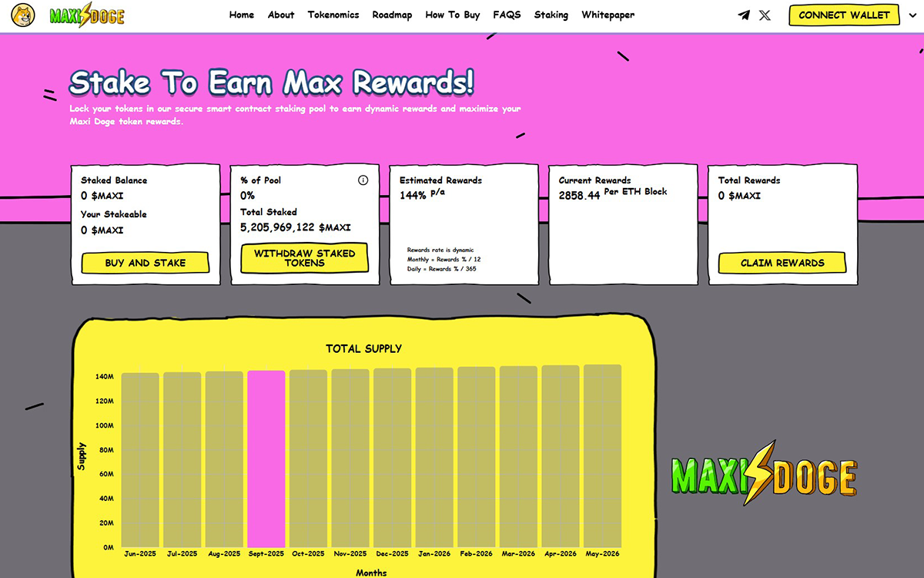Visit the FAQS section

click(x=507, y=15)
